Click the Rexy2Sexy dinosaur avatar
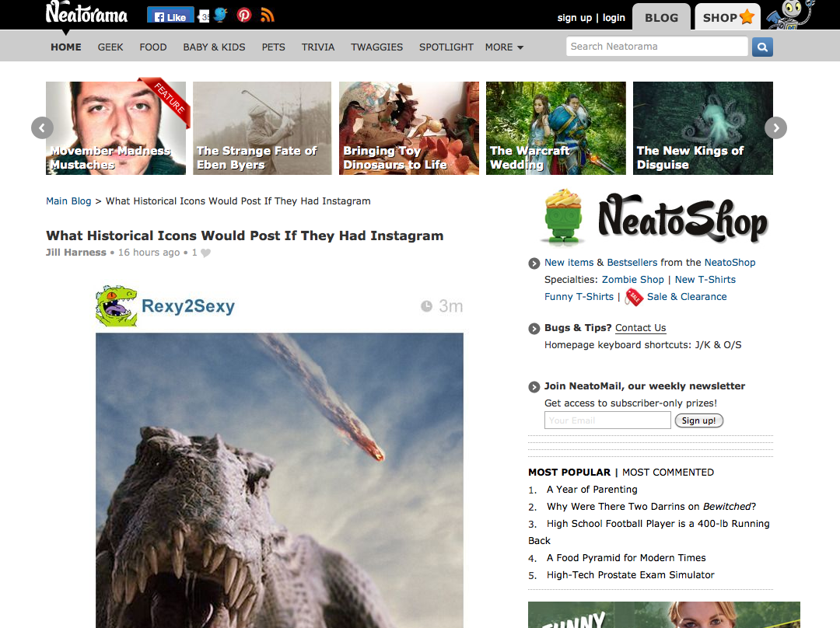Screen dimensions: 840x628 116,305
